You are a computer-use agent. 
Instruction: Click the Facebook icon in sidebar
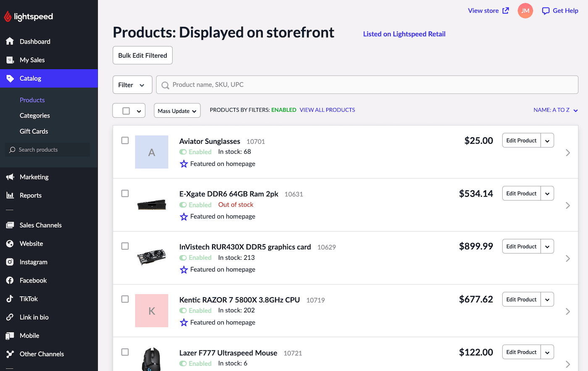pyautogui.click(x=10, y=280)
